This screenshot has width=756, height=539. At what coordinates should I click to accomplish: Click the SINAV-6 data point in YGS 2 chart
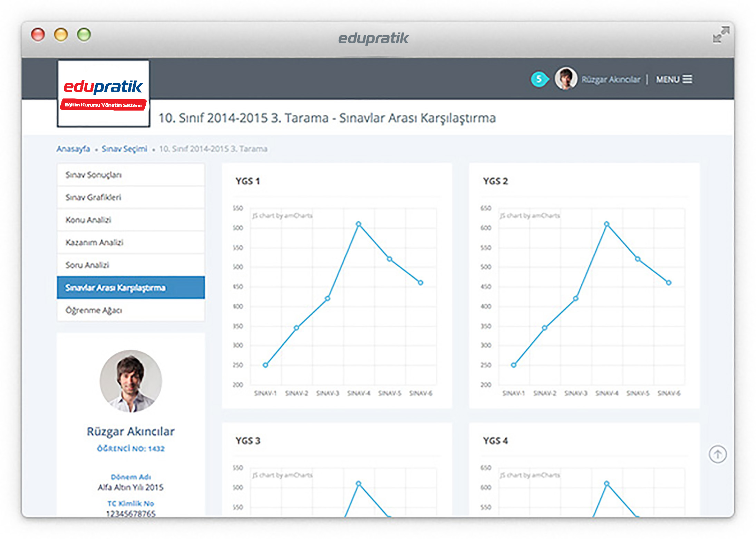point(669,283)
